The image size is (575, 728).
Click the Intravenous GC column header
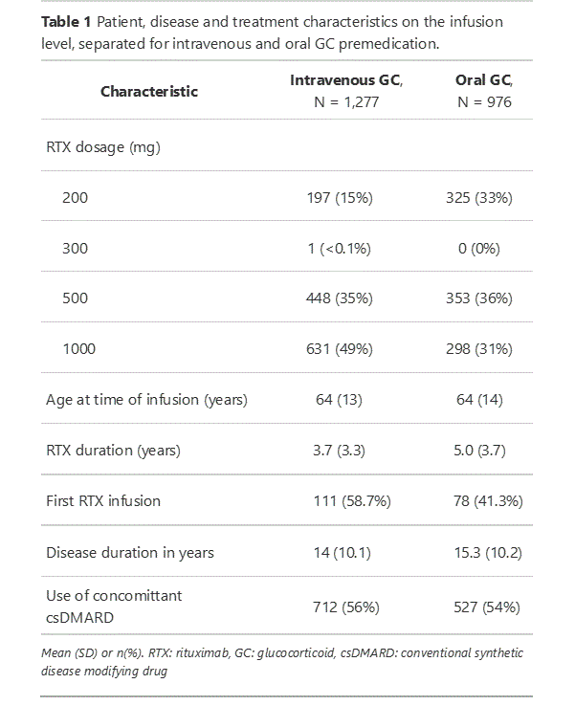point(345,91)
